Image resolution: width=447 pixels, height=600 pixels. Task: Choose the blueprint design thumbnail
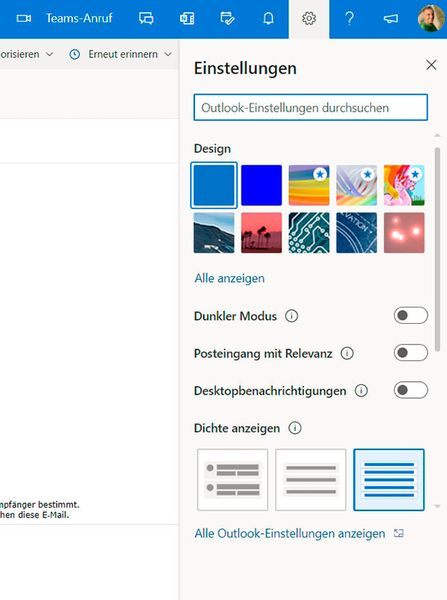[x=356, y=233]
